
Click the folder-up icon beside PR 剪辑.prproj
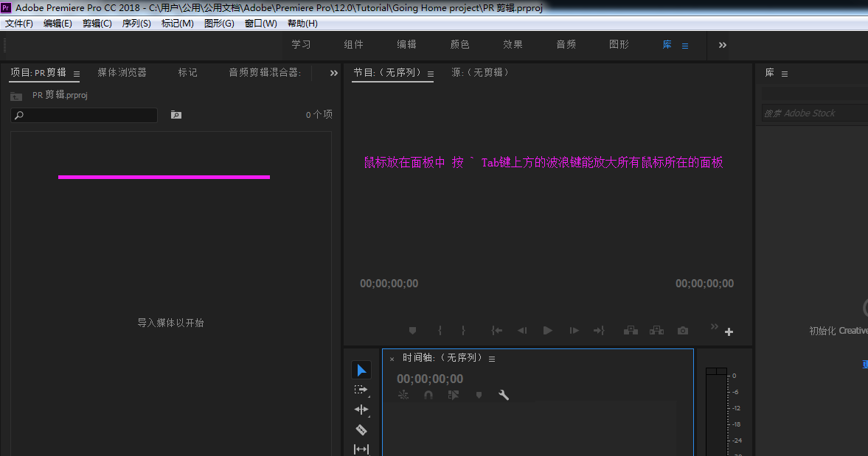coord(16,97)
